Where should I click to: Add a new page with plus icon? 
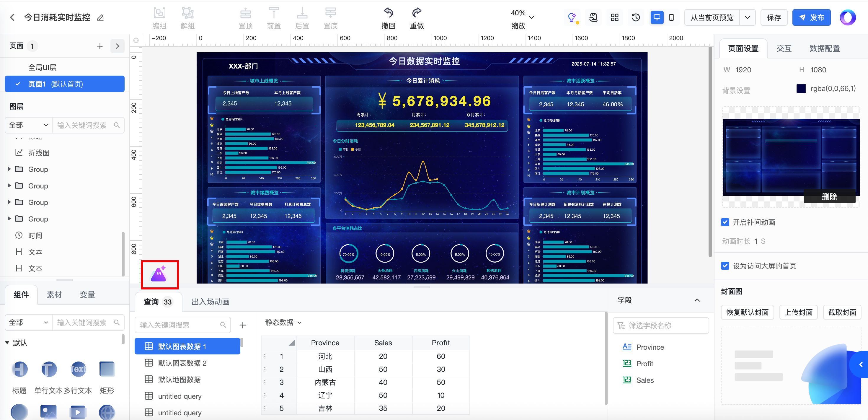point(100,46)
